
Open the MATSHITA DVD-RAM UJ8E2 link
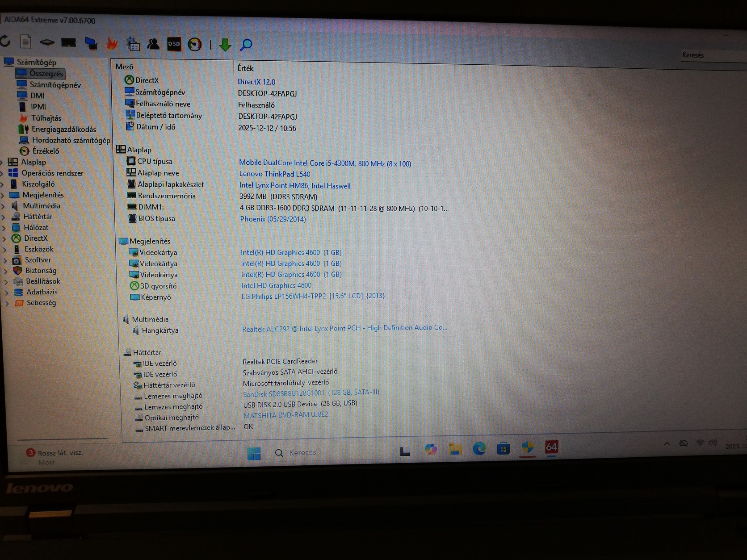285,415
